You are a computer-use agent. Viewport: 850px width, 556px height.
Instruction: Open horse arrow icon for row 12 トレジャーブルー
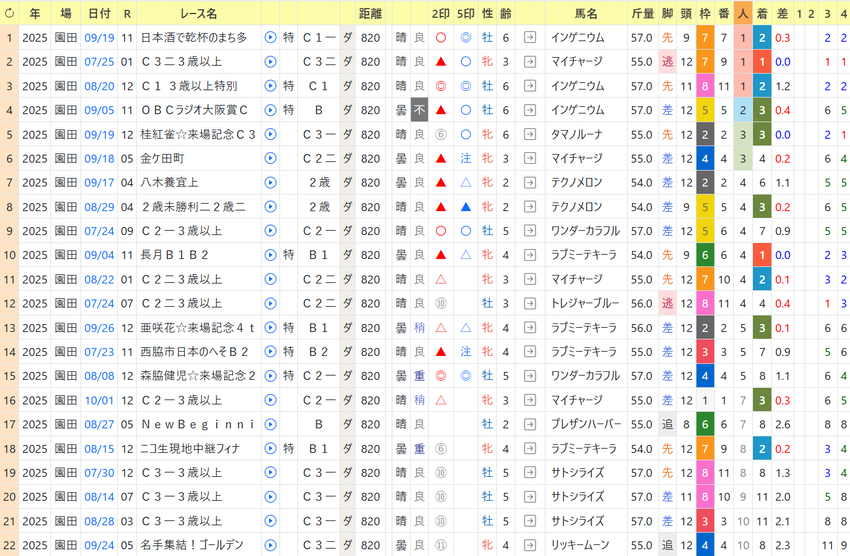coord(530,303)
